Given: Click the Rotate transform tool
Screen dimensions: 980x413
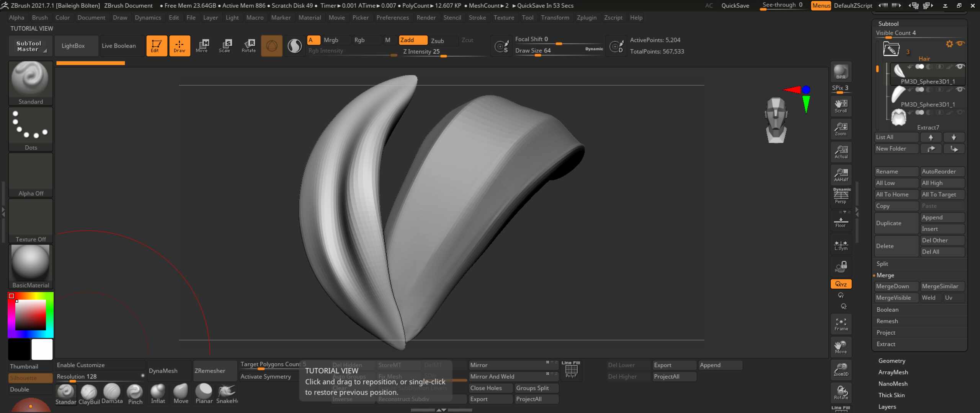Looking at the screenshot, I should (x=248, y=46).
